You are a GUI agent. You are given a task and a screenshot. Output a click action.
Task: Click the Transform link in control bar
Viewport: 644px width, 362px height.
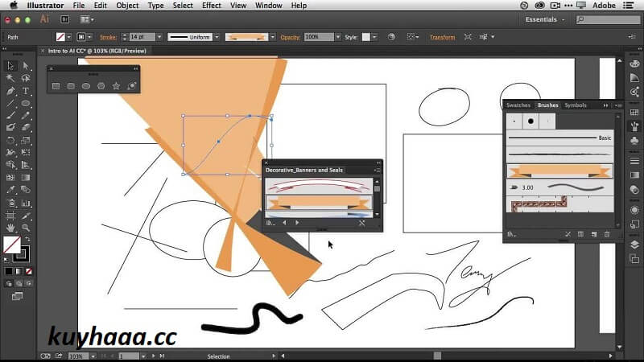(x=442, y=37)
